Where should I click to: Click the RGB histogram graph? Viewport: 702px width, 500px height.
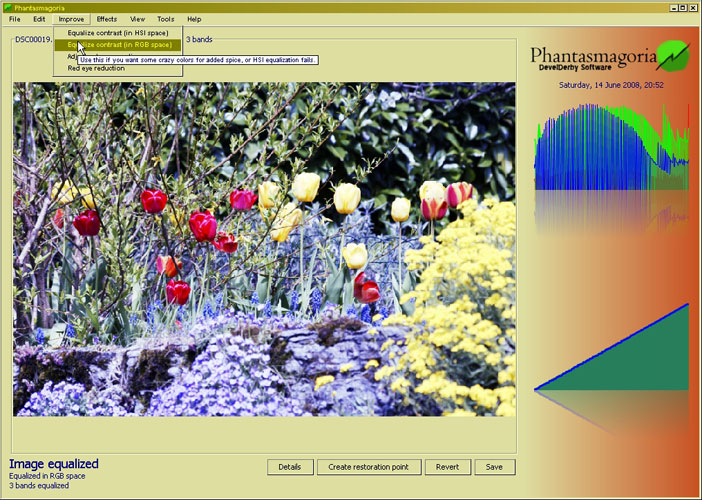tap(611, 150)
